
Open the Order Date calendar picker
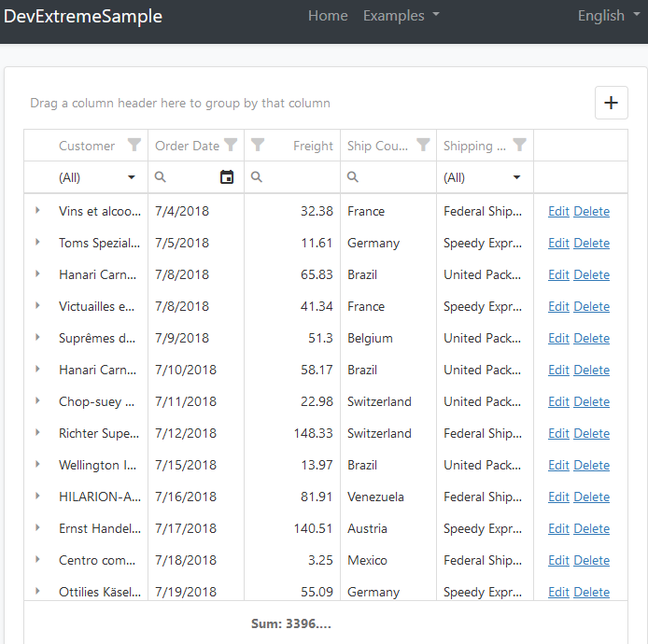227,177
